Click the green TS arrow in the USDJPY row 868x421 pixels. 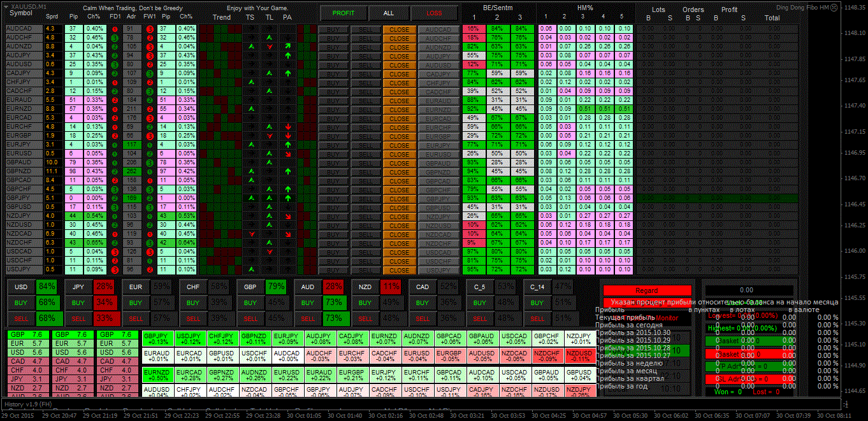(x=251, y=270)
